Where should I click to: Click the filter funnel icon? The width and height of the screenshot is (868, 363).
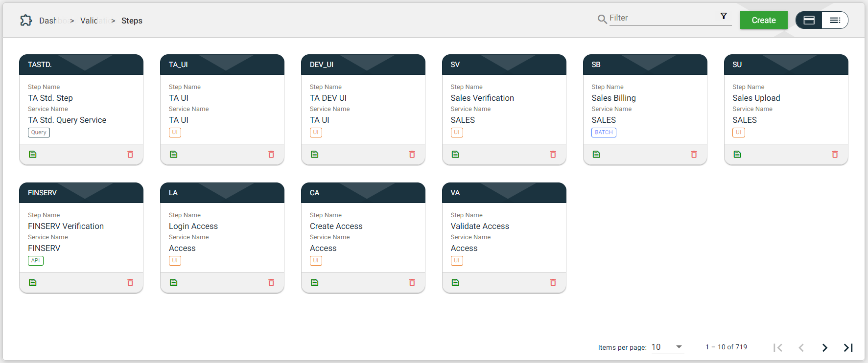coord(724,16)
